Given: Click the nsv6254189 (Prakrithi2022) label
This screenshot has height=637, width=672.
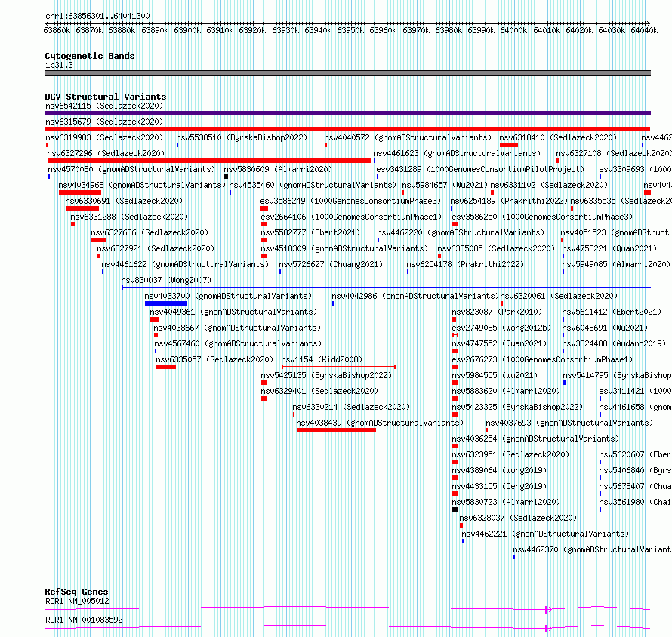Looking at the screenshot, I should [x=509, y=201].
